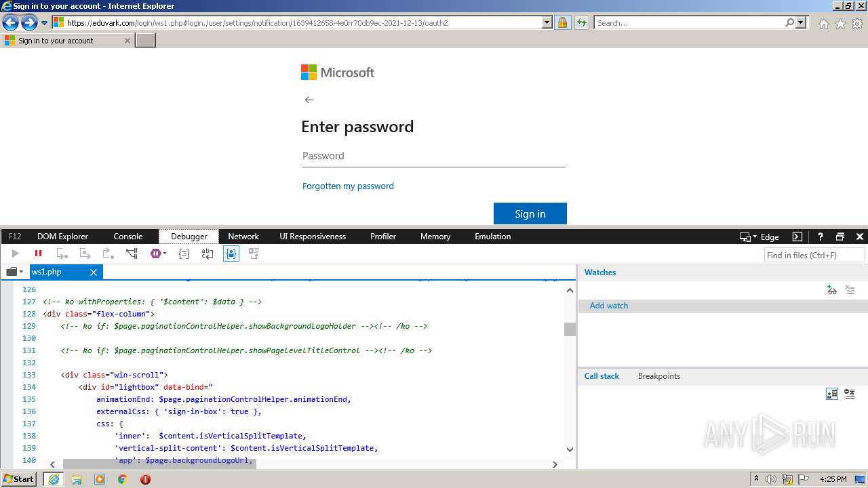
Task: Switch to the Profiler tab
Action: [x=383, y=237]
